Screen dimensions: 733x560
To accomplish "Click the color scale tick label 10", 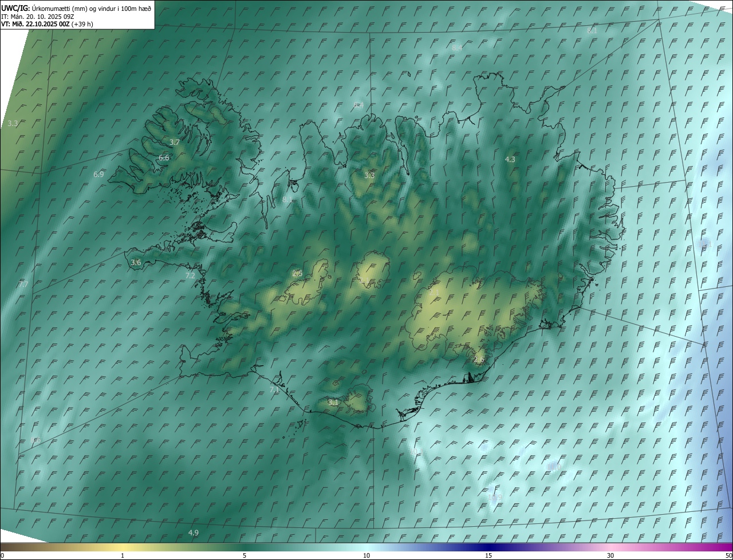I will pyautogui.click(x=366, y=555).
